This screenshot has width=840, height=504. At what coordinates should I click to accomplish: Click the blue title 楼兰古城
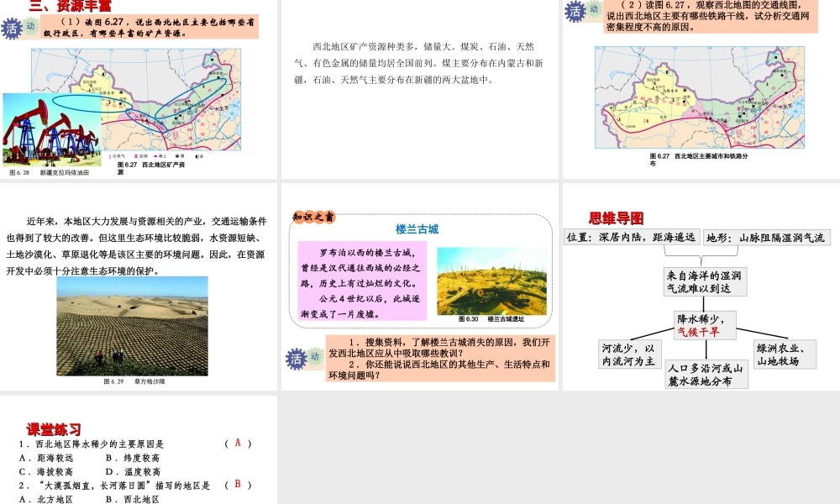pyautogui.click(x=417, y=230)
